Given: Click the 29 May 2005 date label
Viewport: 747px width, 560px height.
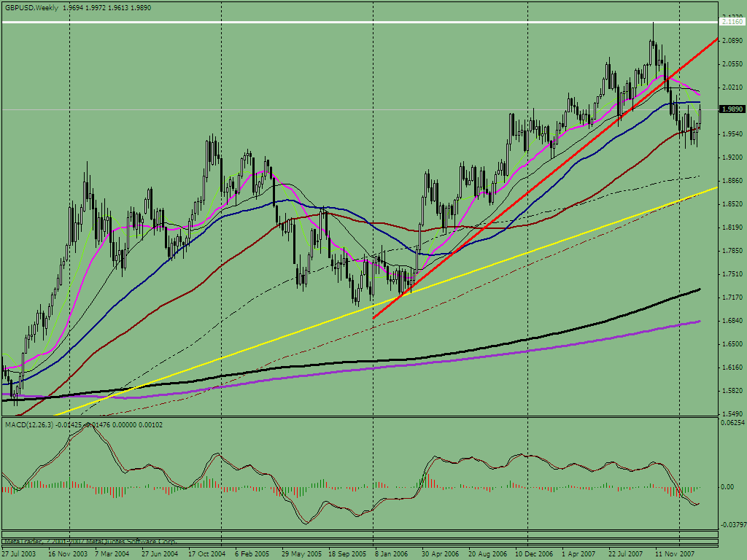Looking at the screenshot, I should point(301,554).
